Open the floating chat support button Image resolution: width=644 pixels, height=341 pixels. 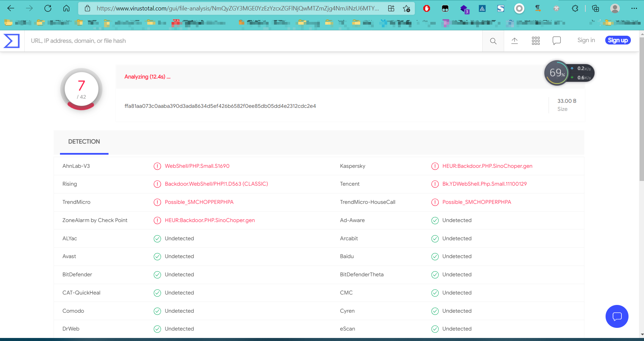click(617, 316)
